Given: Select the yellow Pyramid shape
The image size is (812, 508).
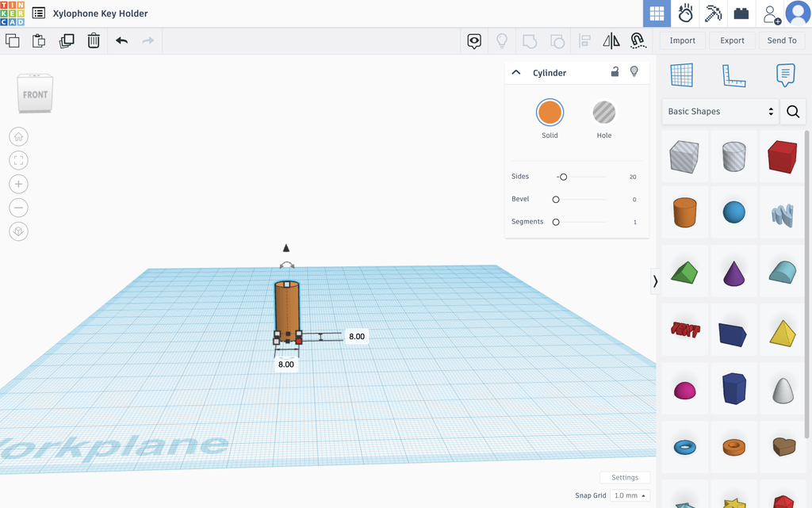Looking at the screenshot, I should pyautogui.click(x=783, y=333).
